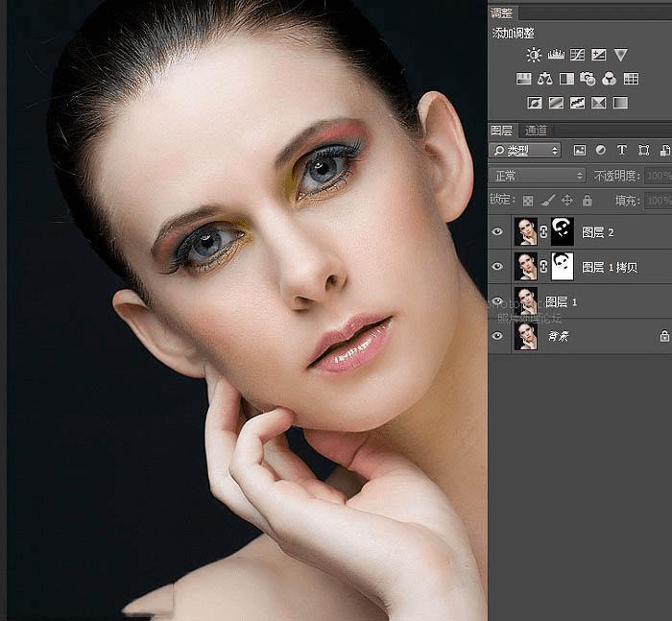Click the lock all button
672x621 pixels.
tap(588, 201)
